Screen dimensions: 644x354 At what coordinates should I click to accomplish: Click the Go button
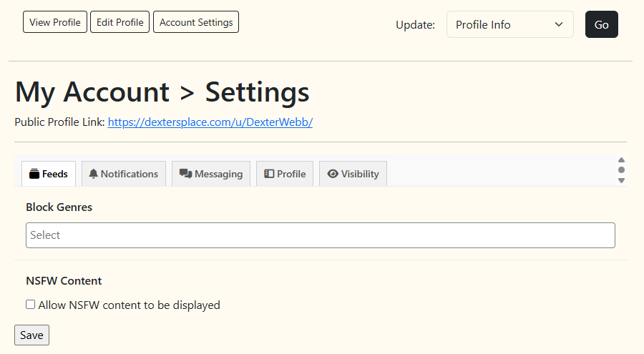pyautogui.click(x=601, y=24)
